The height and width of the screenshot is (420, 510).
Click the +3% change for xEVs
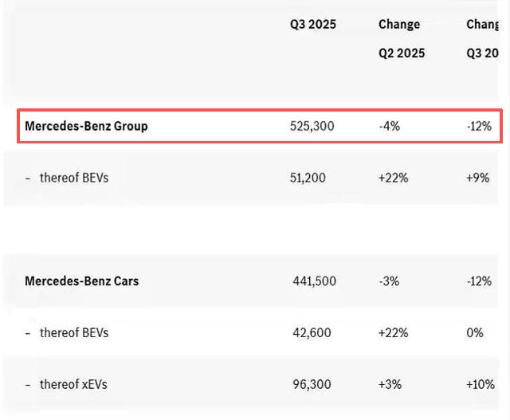tap(391, 384)
